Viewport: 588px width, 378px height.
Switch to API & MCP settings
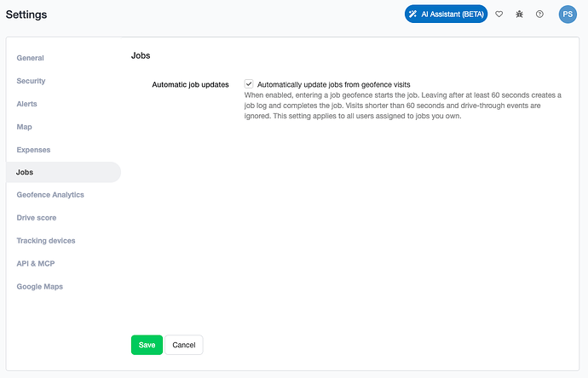coord(36,263)
